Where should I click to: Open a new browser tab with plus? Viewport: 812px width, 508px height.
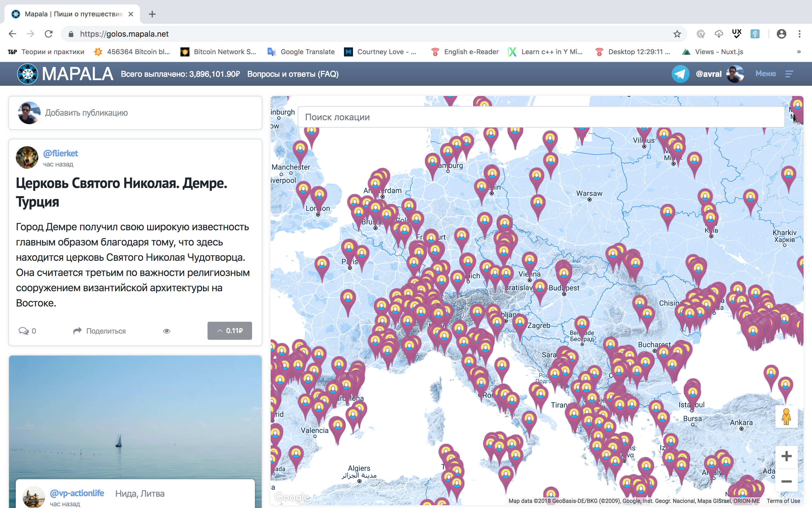[152, 14]
